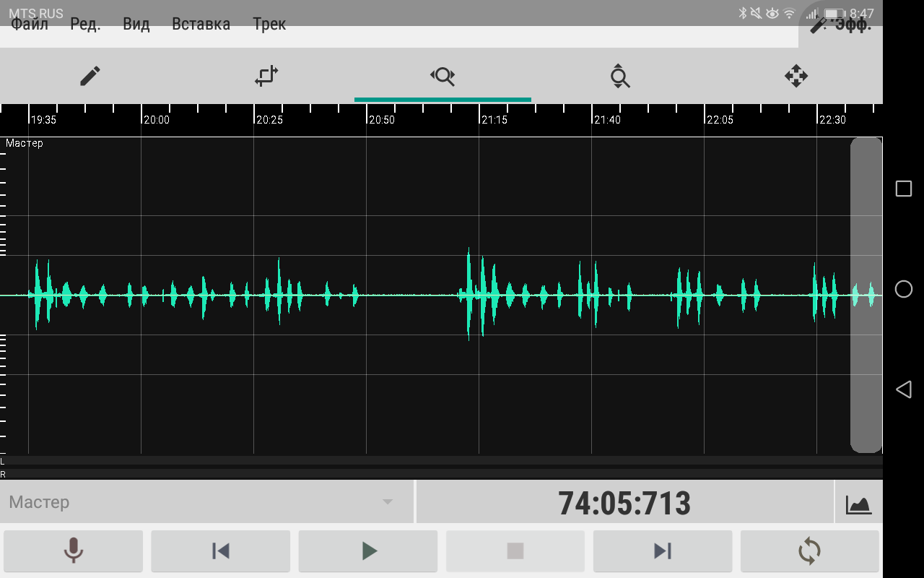924x578 pixels.
Task: Select the pencil edit tool
Action: point(90,76)
